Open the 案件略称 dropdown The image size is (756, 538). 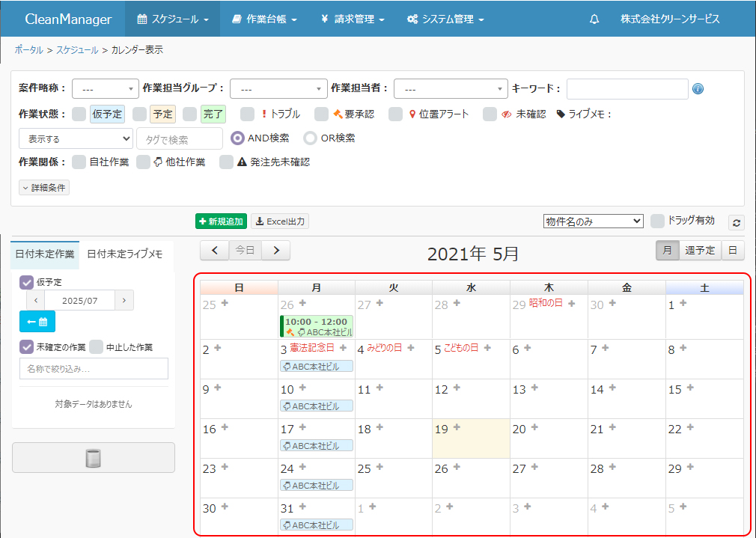tap(106, 89)
